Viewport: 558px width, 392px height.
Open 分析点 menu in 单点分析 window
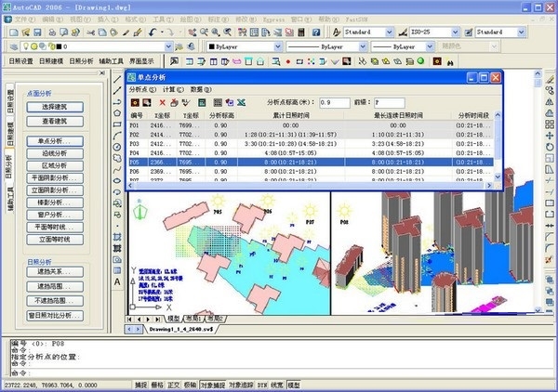[142, 89]
